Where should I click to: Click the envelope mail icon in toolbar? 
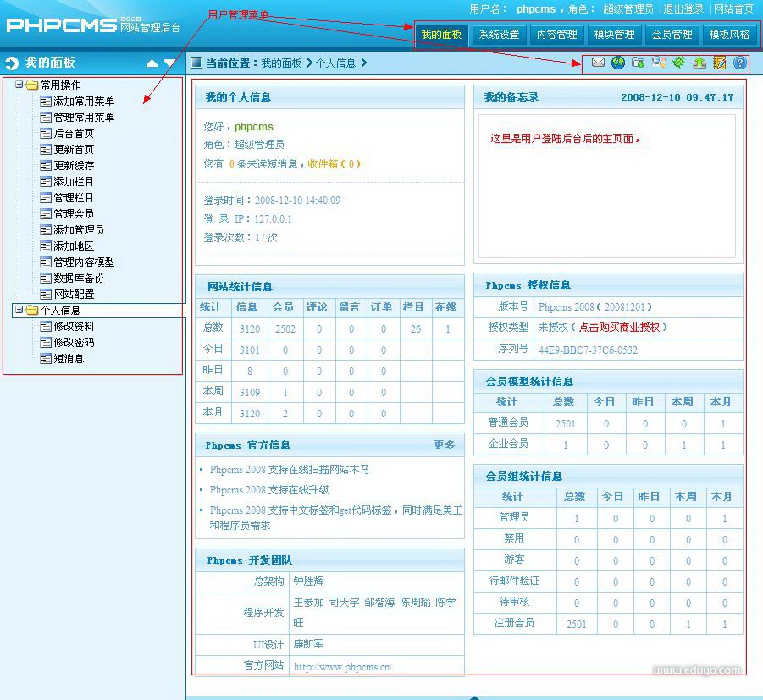598,63
